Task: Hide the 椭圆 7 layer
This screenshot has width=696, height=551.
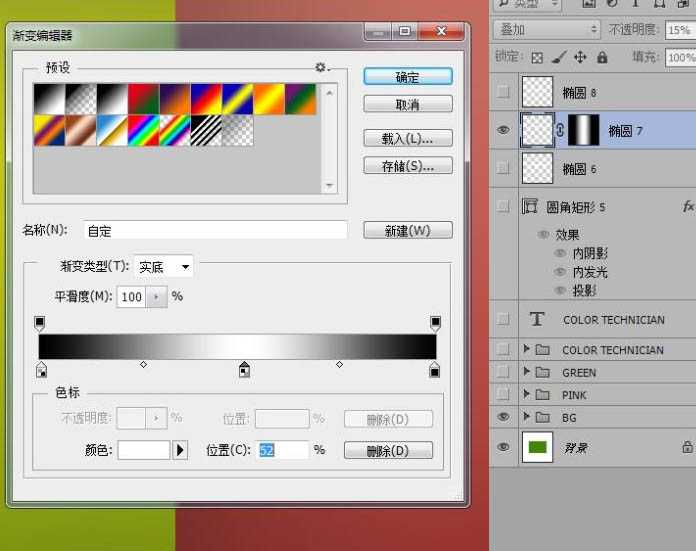Action: tap(503, 130)
